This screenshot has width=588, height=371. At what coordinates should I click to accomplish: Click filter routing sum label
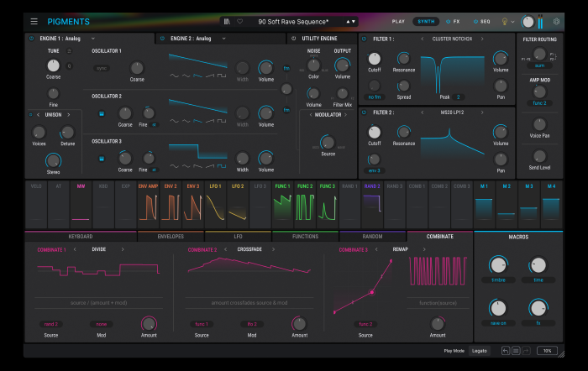click(x=539, y=65)
